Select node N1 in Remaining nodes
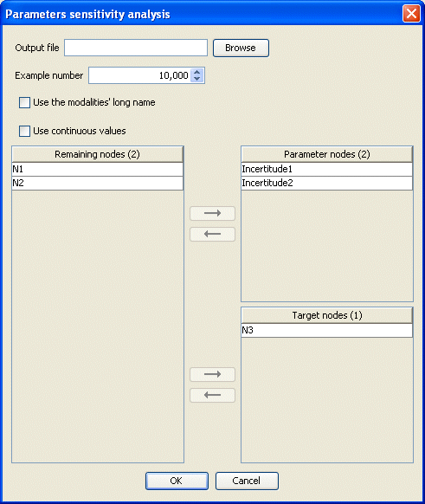 (97, 169)
